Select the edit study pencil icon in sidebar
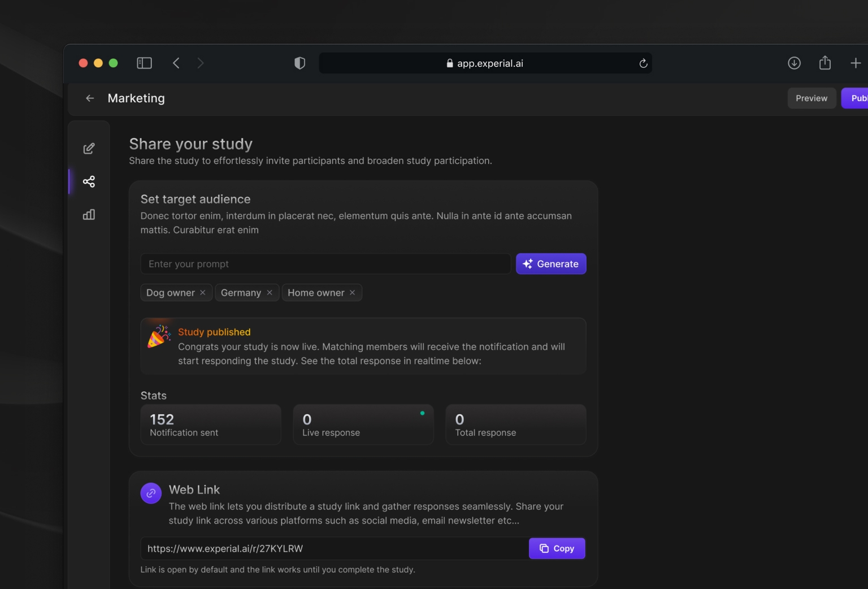 [89, 148]
